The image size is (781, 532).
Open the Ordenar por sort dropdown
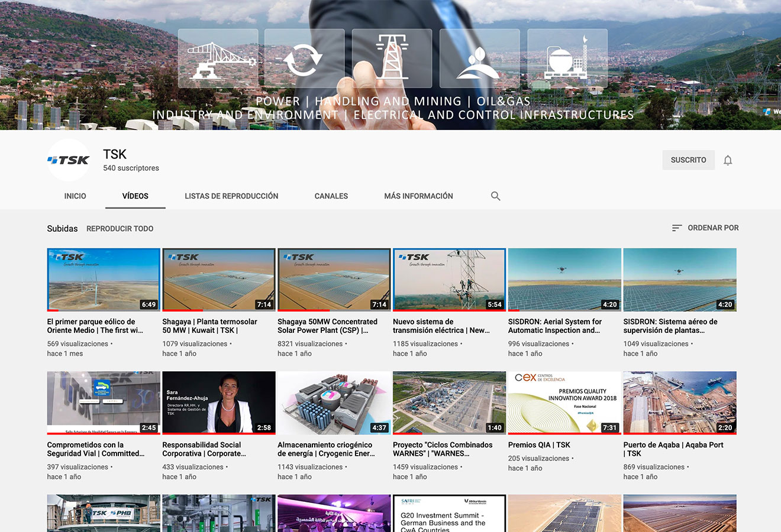(705, 228)
